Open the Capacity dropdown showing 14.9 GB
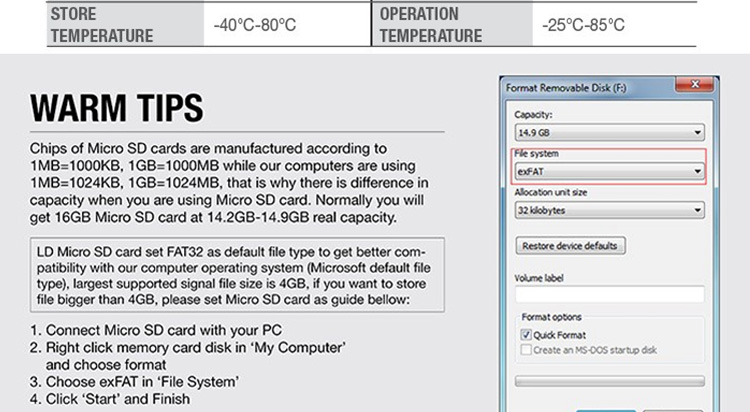Screen dimensions: 750x412 pos(608,132)
